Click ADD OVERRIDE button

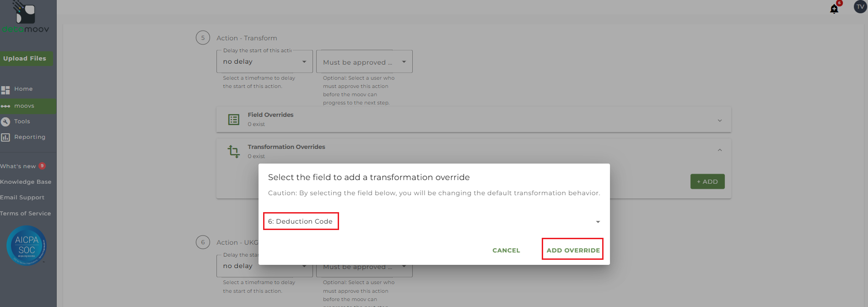[x=573, y=250]
